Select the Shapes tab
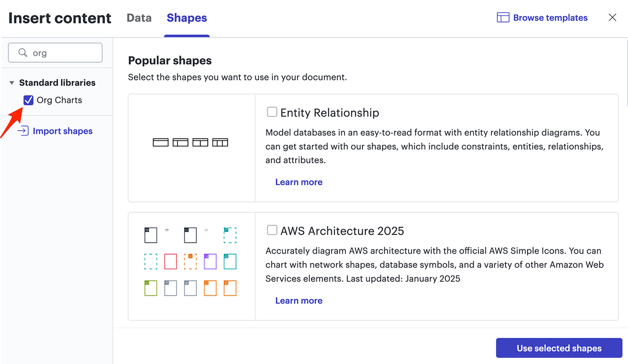Image resolution: width=628 pixels, height=364 pixels. (187, 18)
